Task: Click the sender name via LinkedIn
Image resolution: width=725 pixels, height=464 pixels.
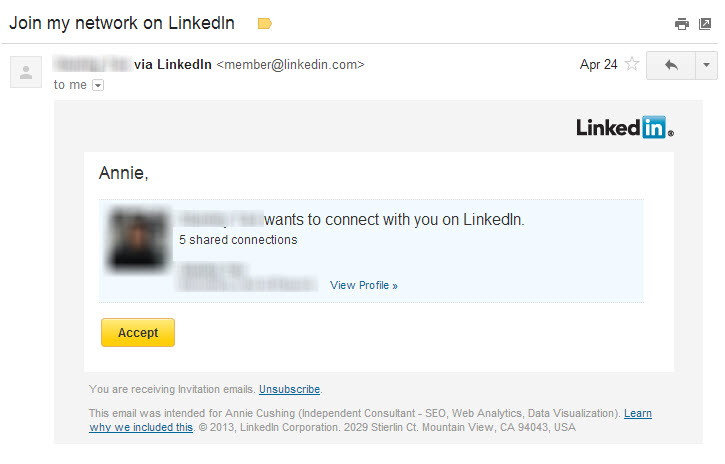Action: click(x=132, y=65)
